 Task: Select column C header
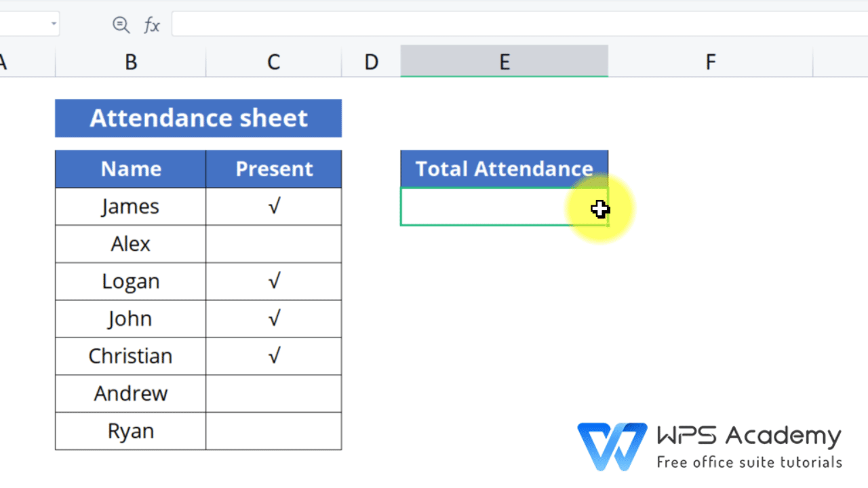point(273,62)
